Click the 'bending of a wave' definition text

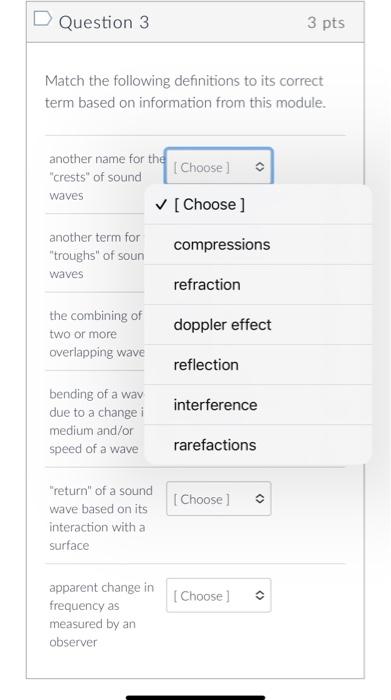97,421
